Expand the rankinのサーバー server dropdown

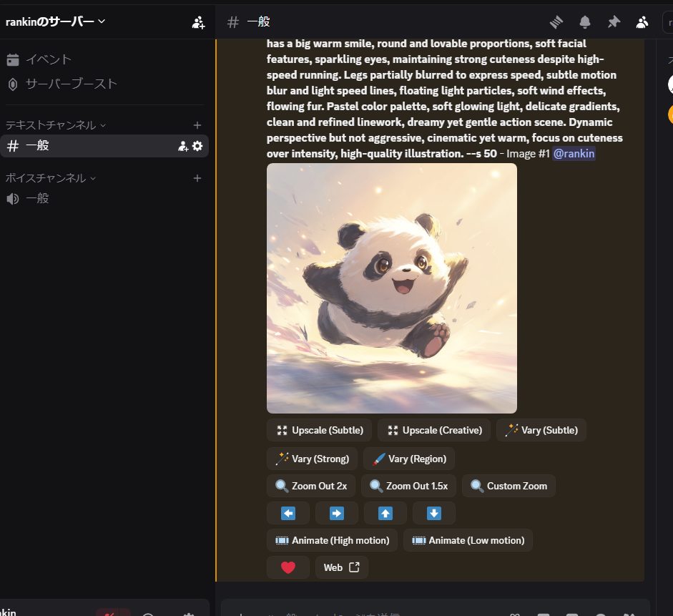pos(56,21)
